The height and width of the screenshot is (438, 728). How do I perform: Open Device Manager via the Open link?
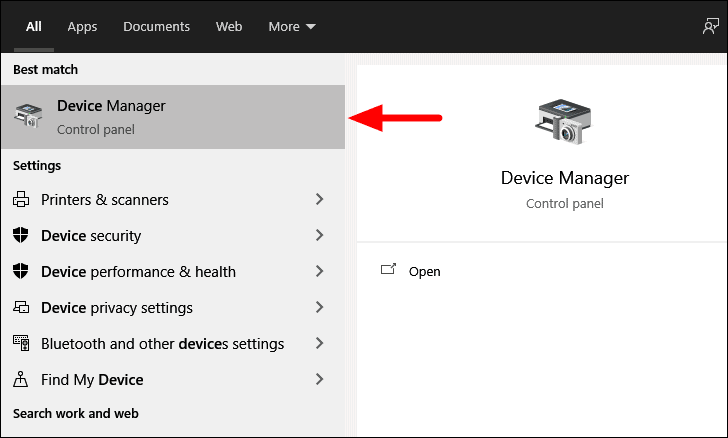(424, 272)
